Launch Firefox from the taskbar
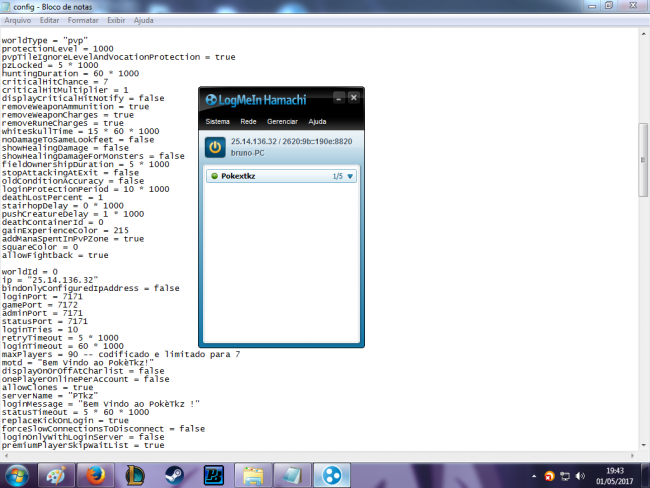This screenshot has width=650, height=488. [x=95, y=476]
